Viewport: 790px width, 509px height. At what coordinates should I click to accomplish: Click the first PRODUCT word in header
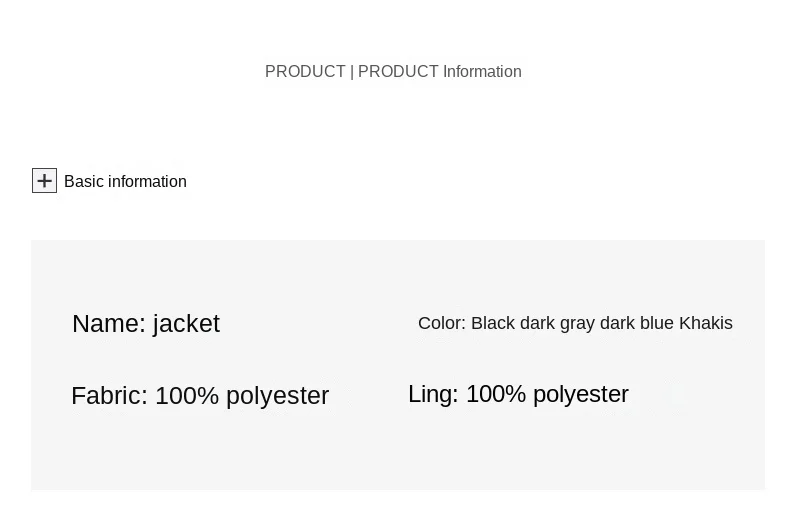305,72
